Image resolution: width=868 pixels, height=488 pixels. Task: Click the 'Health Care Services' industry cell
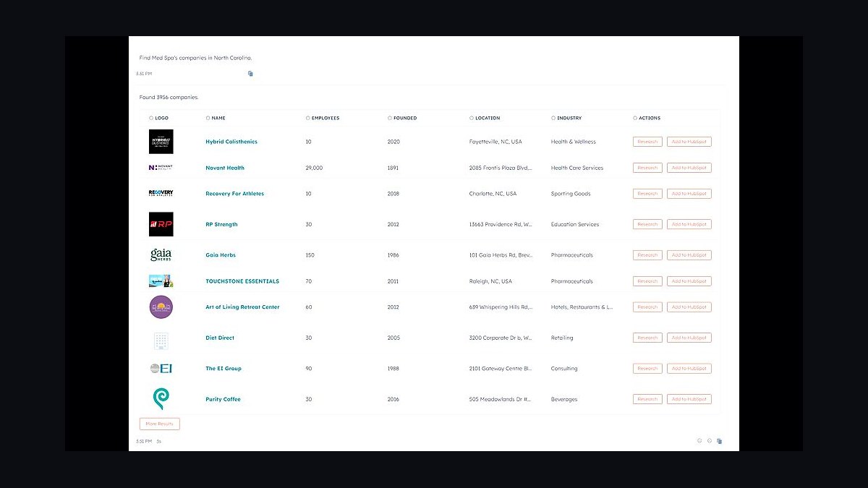577,168
